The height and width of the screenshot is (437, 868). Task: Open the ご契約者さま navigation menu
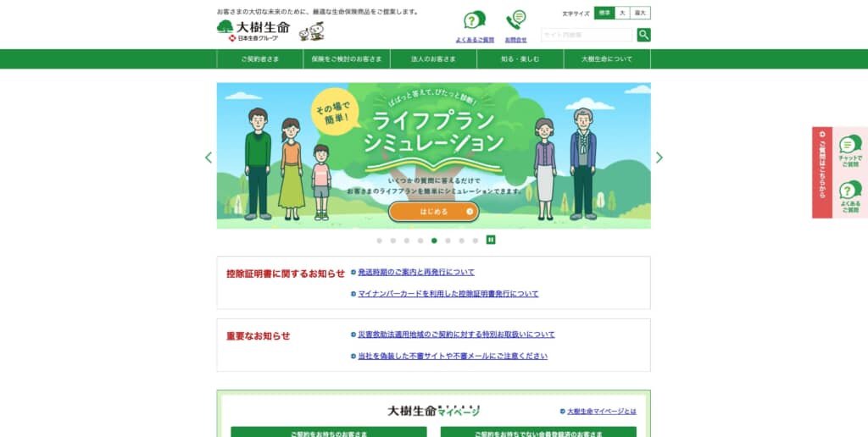pyautogui.click(x=260, y=58)
